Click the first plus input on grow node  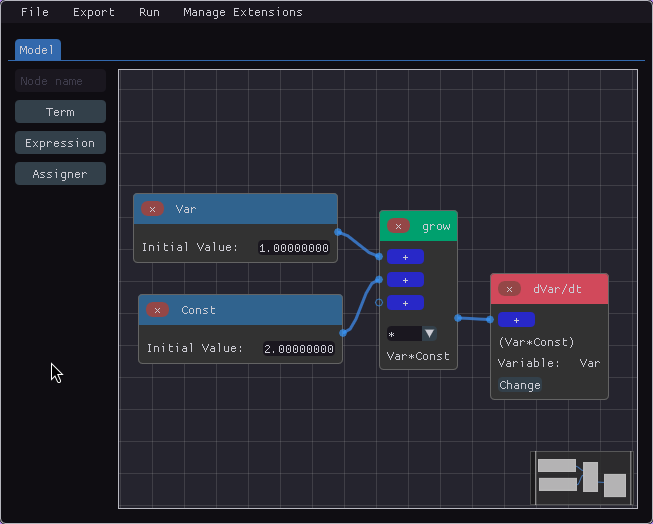tap(405, 257)
